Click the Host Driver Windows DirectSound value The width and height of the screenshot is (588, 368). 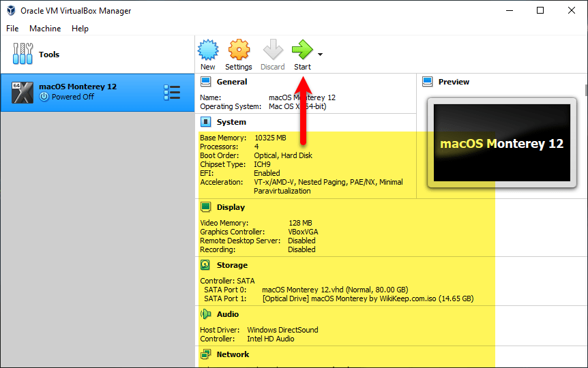click(283, 330)
